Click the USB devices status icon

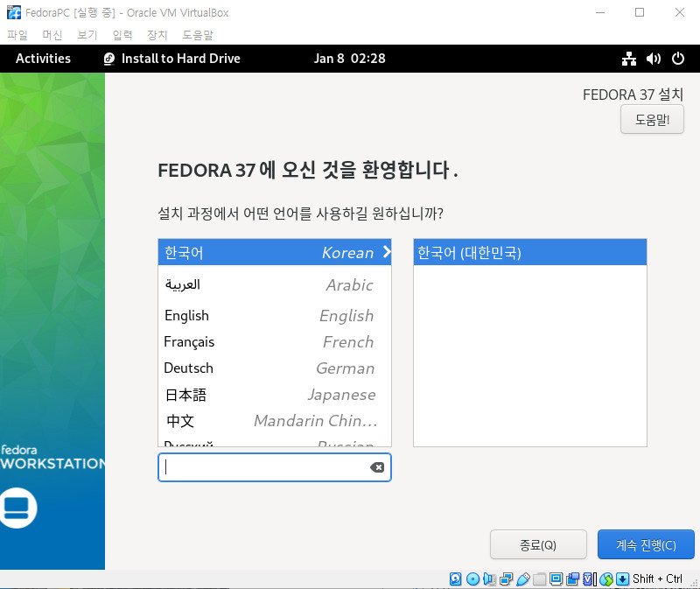[522, 579]
